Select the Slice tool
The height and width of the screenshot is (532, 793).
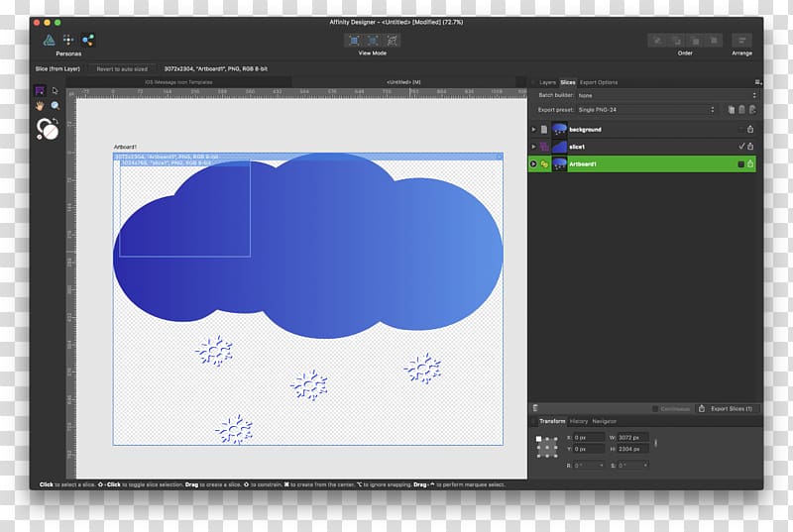coord(41,91)
